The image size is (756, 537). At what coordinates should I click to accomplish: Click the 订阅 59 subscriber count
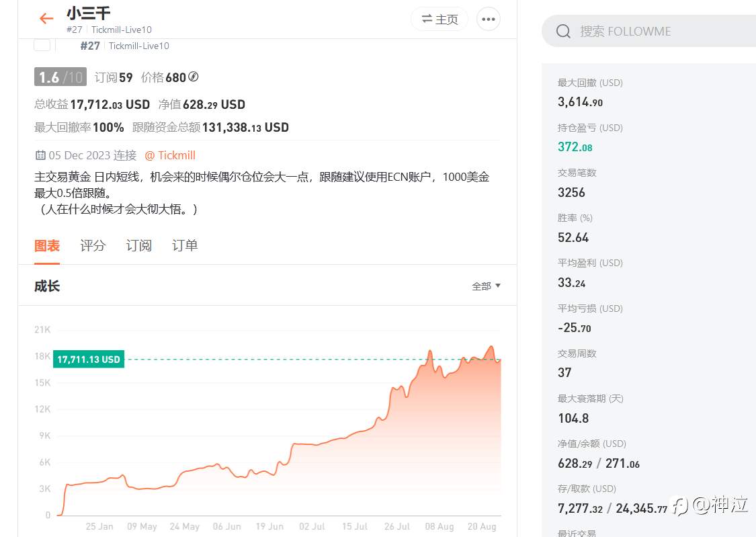click(x=114, y=77)
